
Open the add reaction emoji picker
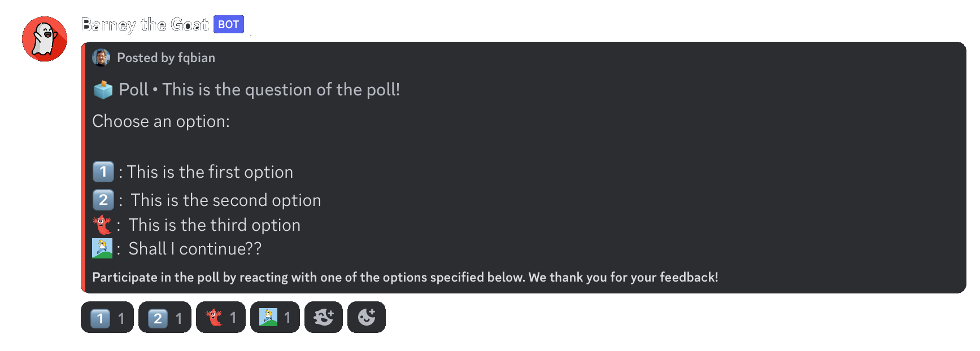(367, 318)
